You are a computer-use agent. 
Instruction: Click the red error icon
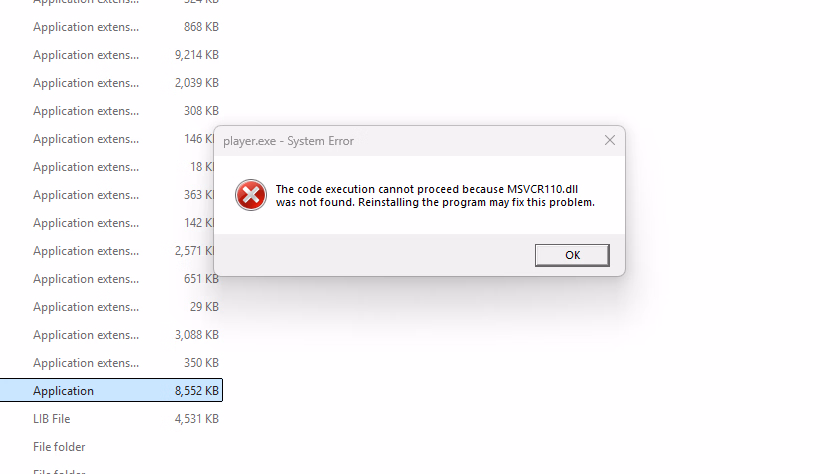click(x=250, y=195)
